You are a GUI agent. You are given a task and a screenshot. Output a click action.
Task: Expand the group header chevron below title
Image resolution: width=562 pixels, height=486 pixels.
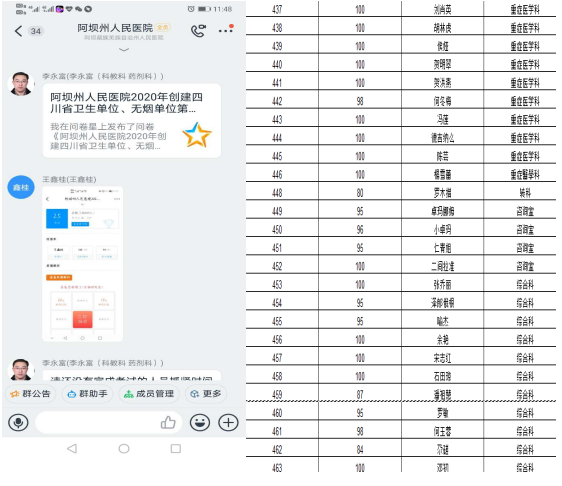[x=124, y=49]
